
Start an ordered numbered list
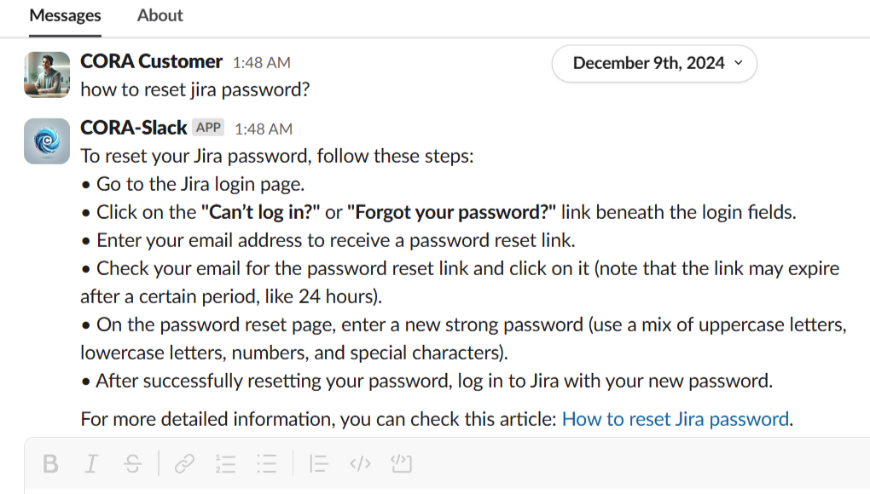tap(226, 464)
